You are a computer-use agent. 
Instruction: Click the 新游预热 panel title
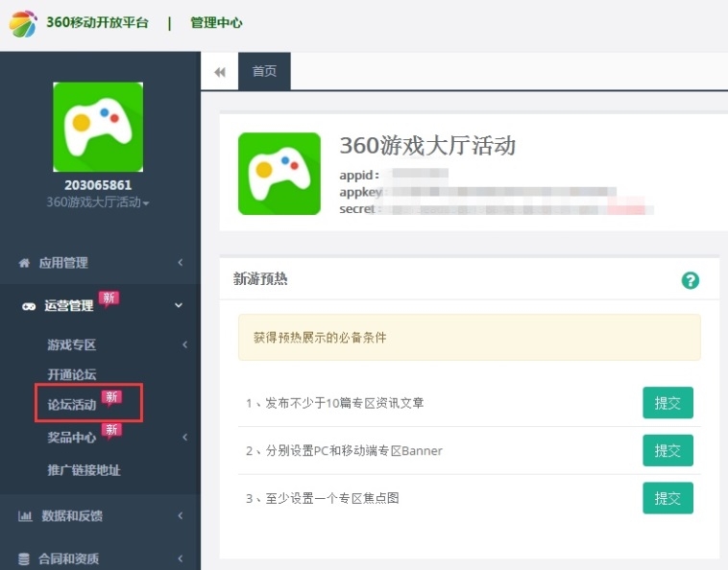(x=260, y=278)
